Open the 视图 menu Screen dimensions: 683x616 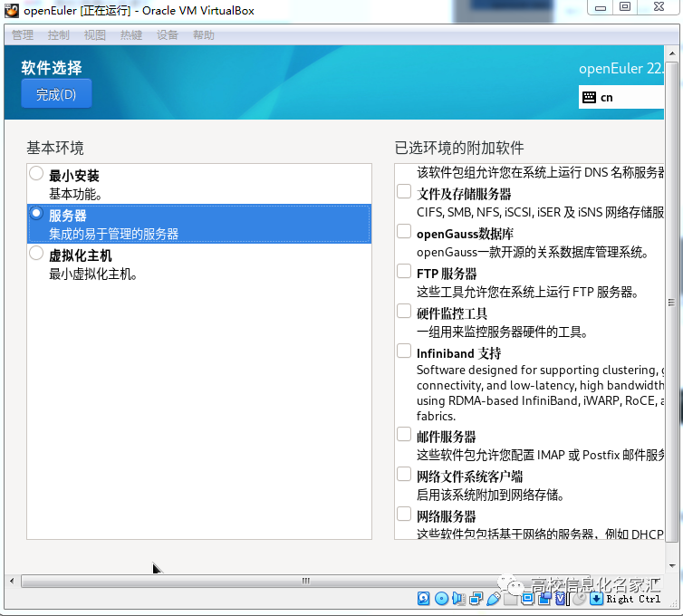(94, 34)
